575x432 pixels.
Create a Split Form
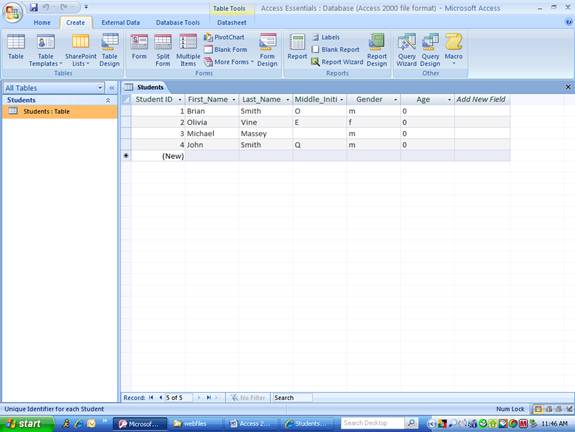(162, 50)
